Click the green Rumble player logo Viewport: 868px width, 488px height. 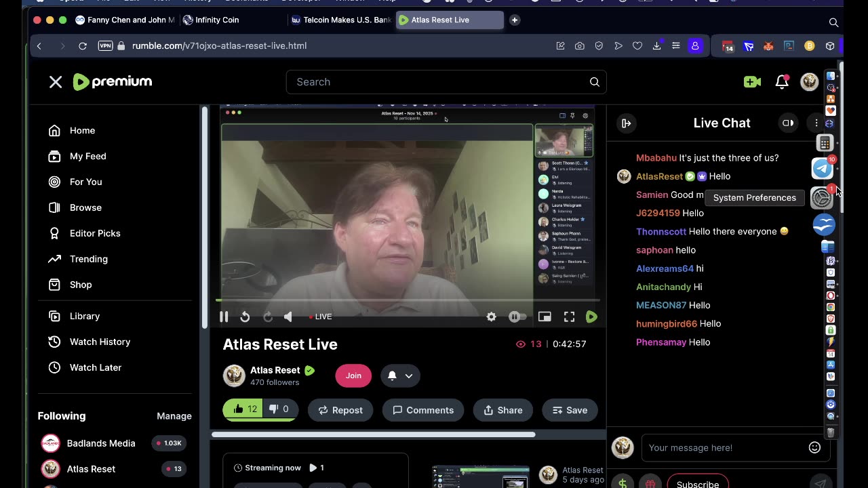click(591, 317)
